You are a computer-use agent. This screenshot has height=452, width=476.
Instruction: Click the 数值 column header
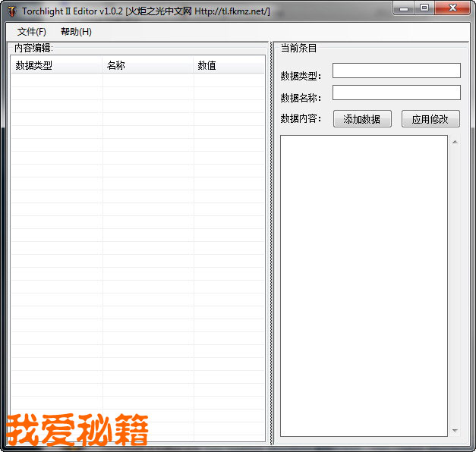coord(229,65)
